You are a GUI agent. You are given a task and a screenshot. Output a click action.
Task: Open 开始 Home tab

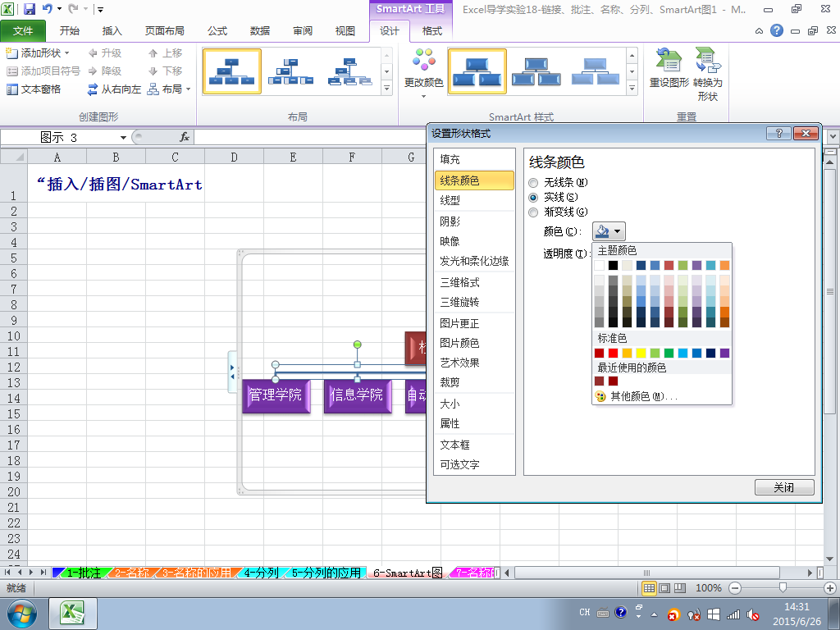click(x=70, y=31)
